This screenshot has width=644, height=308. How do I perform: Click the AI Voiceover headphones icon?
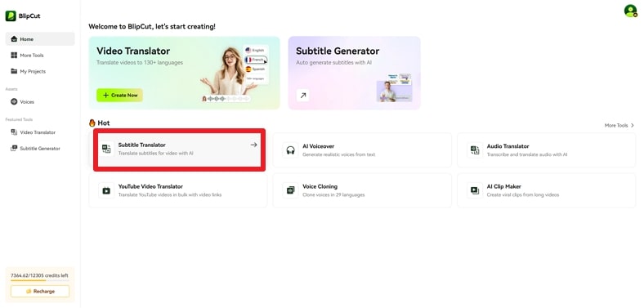(x=290, y=150)
